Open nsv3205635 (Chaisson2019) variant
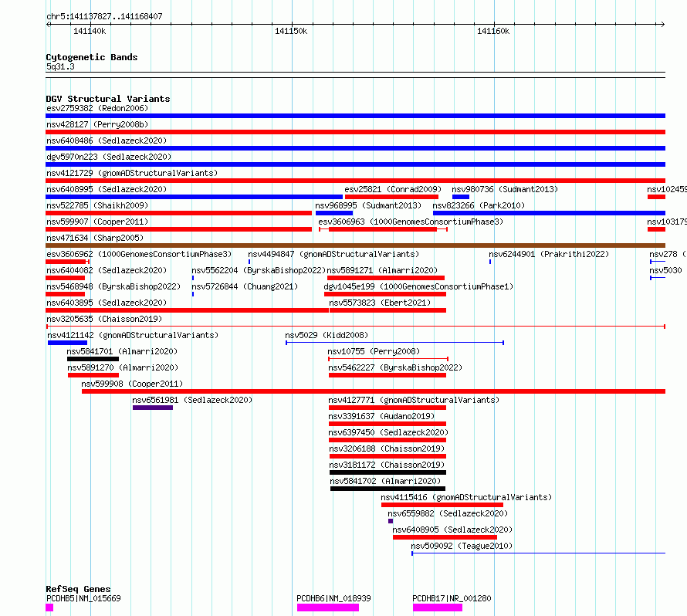Viewport: 687px width, 616px height. coord(104,319)
